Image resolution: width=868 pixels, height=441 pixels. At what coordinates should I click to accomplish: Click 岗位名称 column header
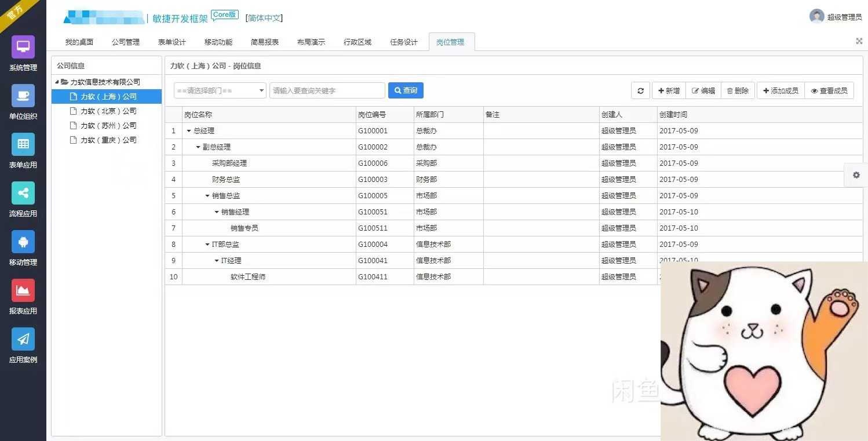tap(269, 115)
